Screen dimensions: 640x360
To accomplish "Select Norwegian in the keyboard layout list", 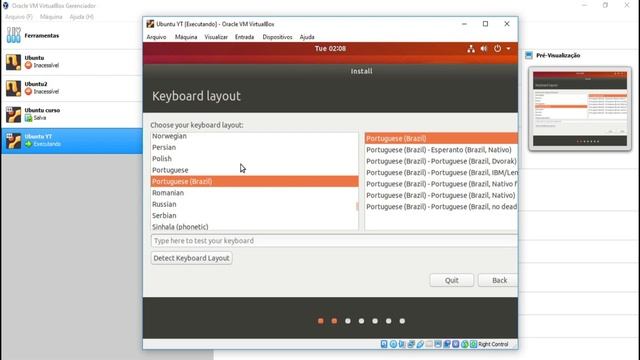I will 255,136.
